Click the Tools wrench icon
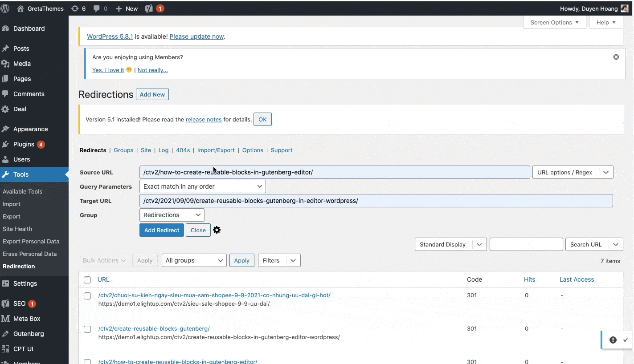 (6, 174)
